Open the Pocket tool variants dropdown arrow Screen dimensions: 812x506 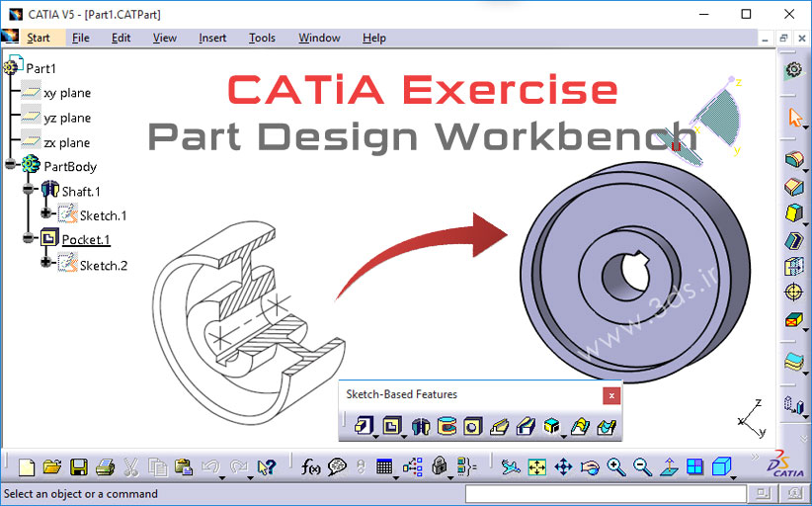pos(404,436)
